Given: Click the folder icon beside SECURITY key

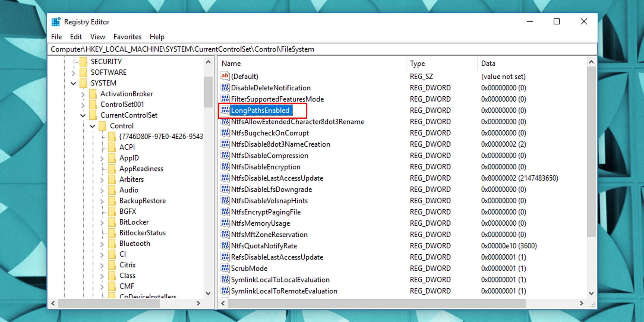Looking at the screenshot, I should pyautogui.click(x=83, y=61).
